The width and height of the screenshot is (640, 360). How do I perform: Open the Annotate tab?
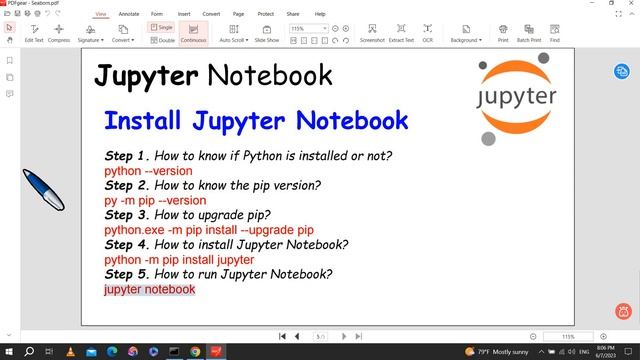129,14
